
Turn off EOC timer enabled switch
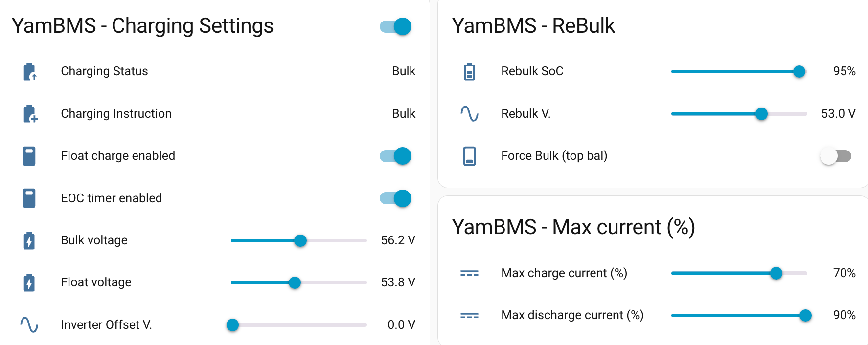pyautogui.click(x=396, y=198)
